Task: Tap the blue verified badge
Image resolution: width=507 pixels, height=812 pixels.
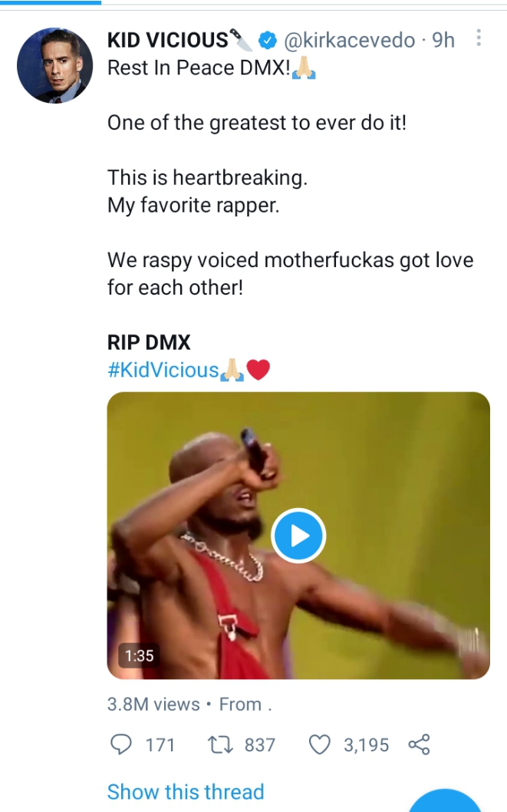Action: 267,40
